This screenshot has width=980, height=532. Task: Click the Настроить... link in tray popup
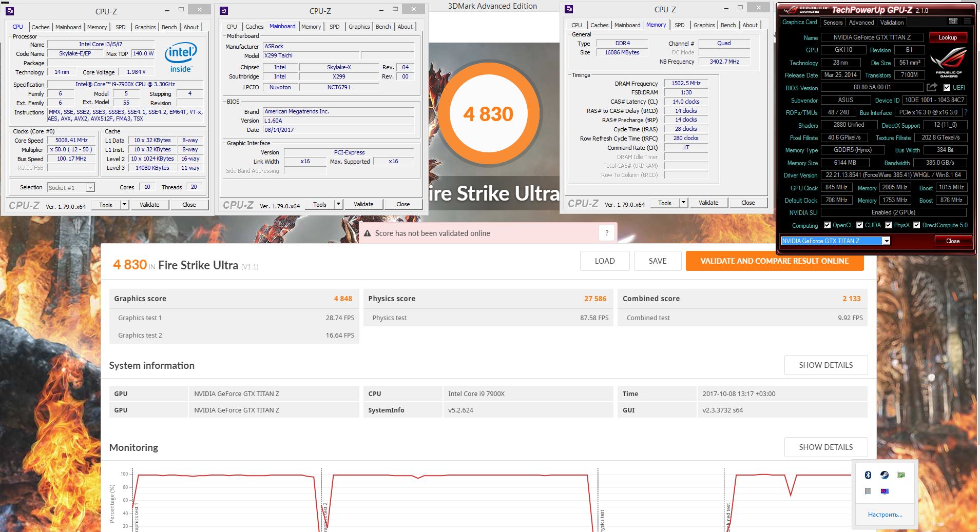[885, 514]
